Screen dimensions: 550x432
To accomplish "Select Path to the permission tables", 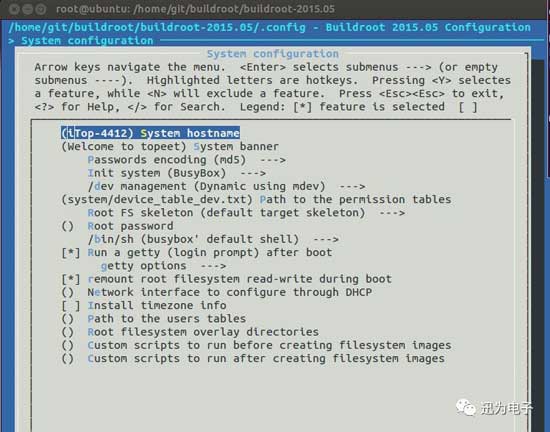I will point(256,200).
